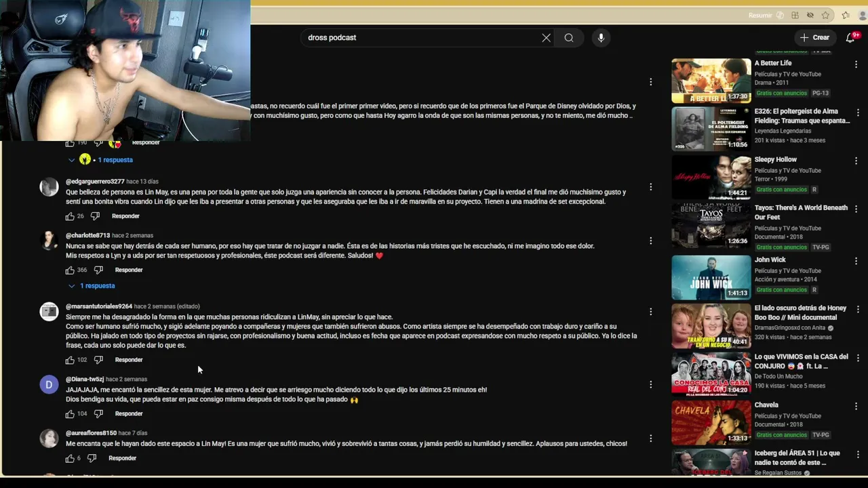Image resolution: width=868 pixels, height=488 pixels.
Task: Open E326 poltergeist de Alma Fielding title
Action: 802,116
